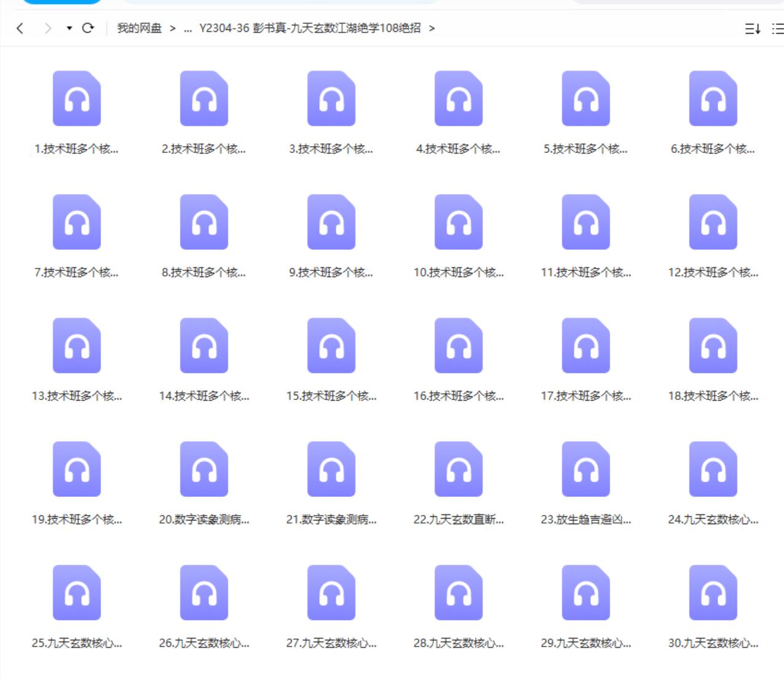Select audio file 16.技术班多个核
Image resolution: width=784 pixels, height=679 pixels.
point(459,346)
